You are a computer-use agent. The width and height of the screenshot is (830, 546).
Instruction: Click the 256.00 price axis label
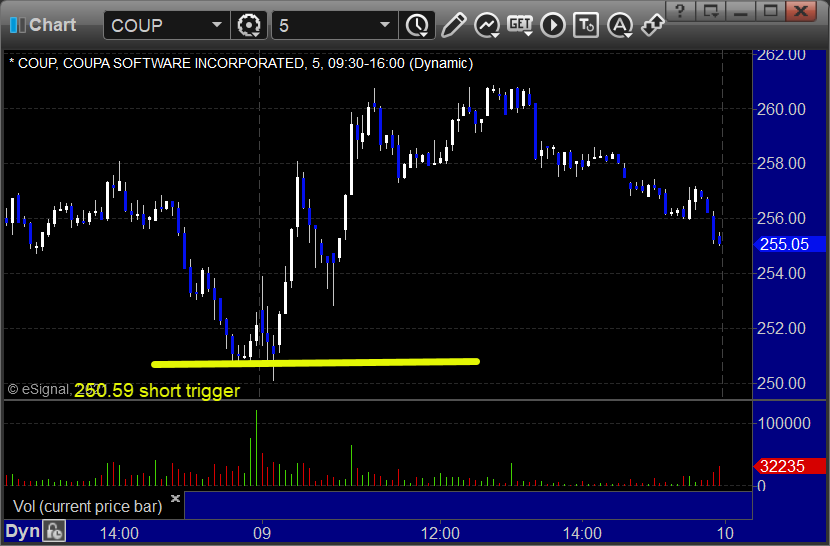click(781, 218)
